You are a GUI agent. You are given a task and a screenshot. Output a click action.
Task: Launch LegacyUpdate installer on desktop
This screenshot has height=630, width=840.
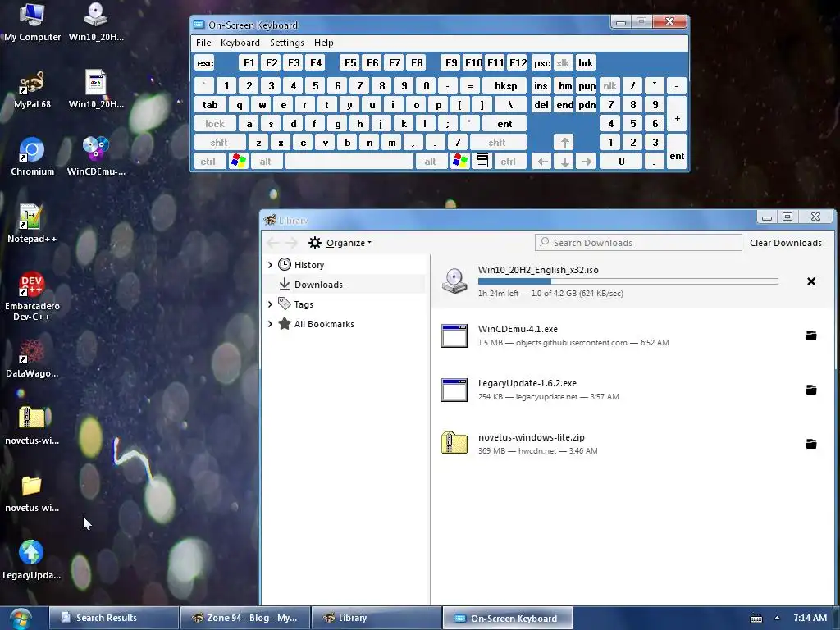pyautogui.click(x=32, y=560)
